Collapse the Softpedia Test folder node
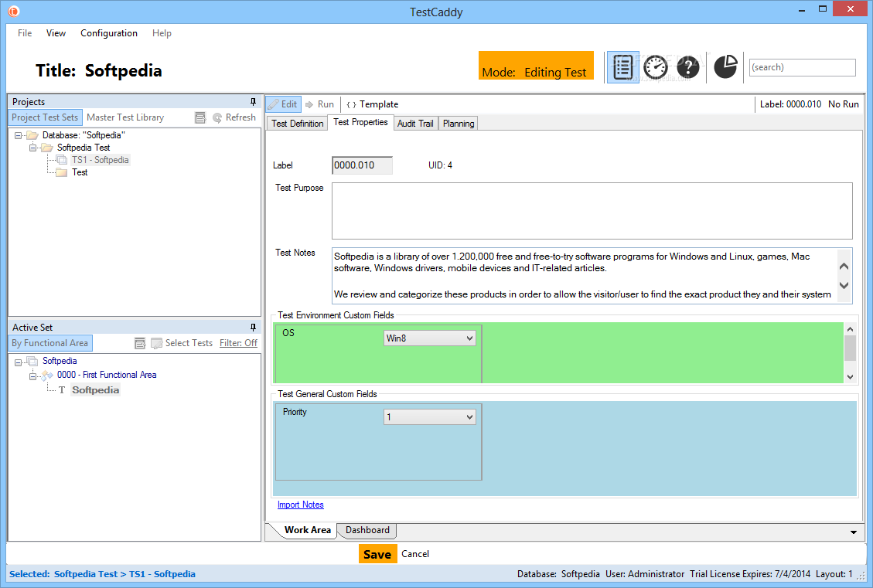The height and width of the screenshot is (588, 873). coord(32,148)
